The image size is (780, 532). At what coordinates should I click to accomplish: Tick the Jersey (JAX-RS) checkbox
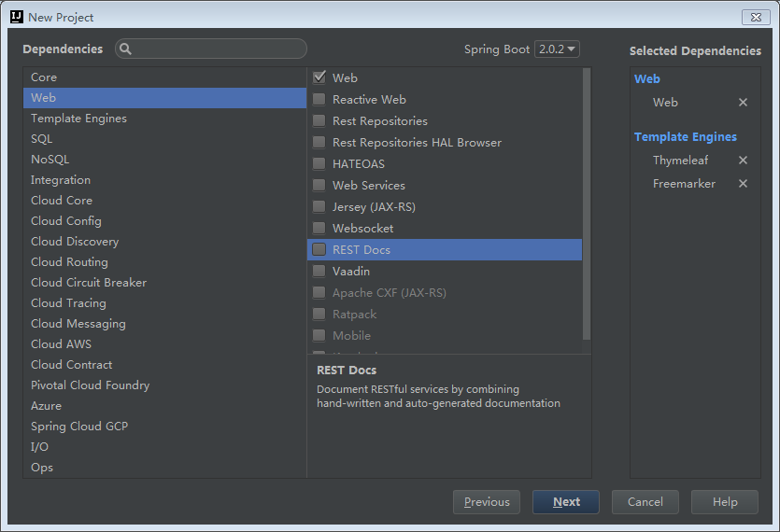[x=319, y=206]
